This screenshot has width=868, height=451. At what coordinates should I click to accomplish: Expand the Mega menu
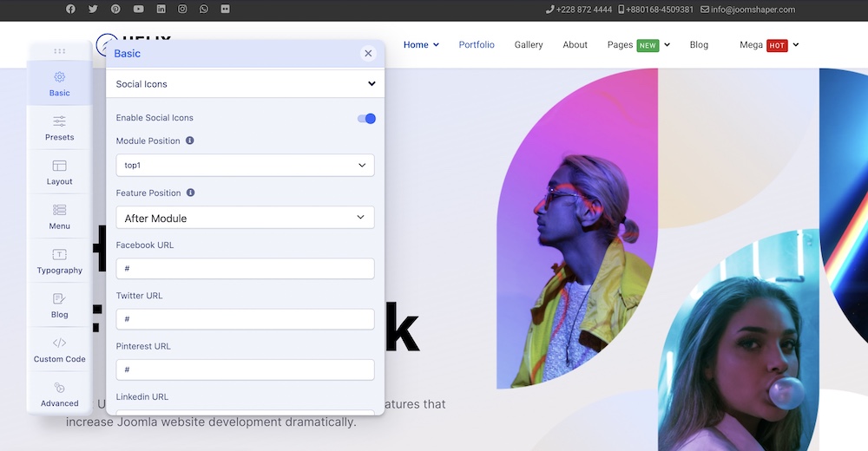(769, 45)
